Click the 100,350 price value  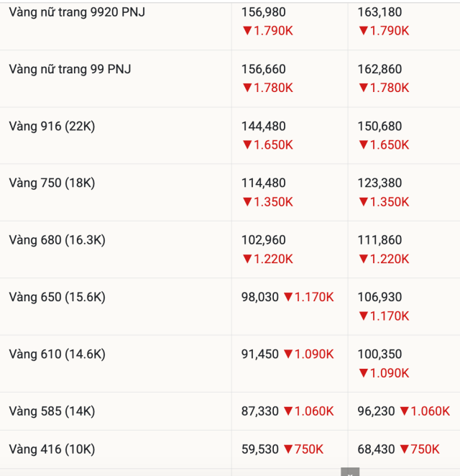[380, 354]
